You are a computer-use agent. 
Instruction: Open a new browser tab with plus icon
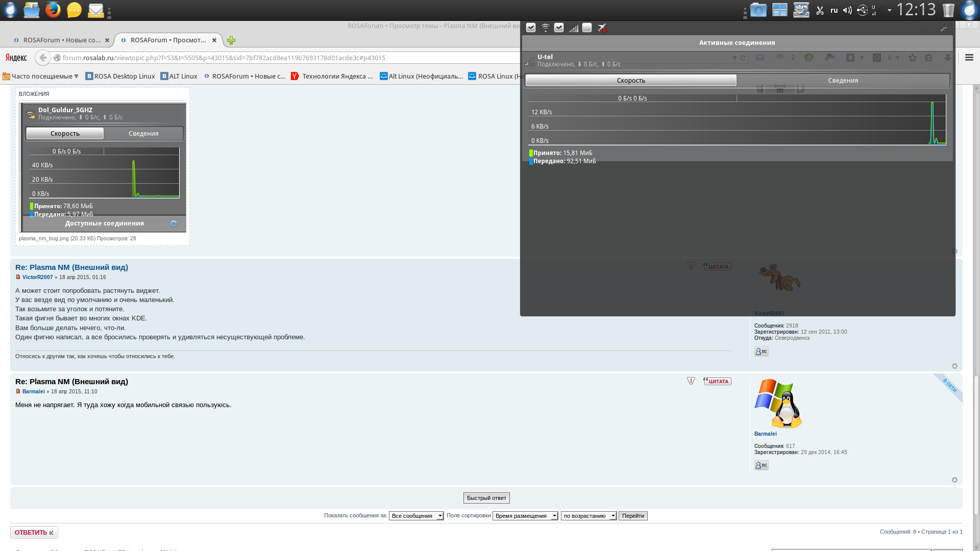point(231,40)
